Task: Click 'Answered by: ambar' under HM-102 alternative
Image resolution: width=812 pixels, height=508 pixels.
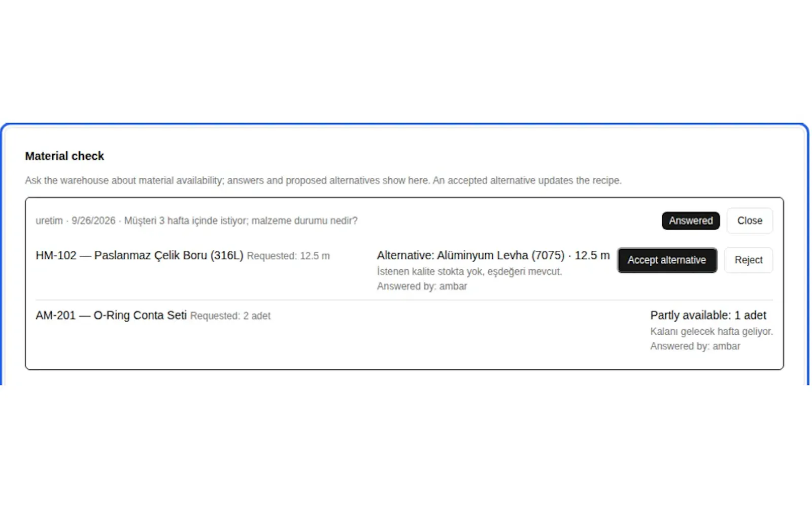Action: point(422,286)
